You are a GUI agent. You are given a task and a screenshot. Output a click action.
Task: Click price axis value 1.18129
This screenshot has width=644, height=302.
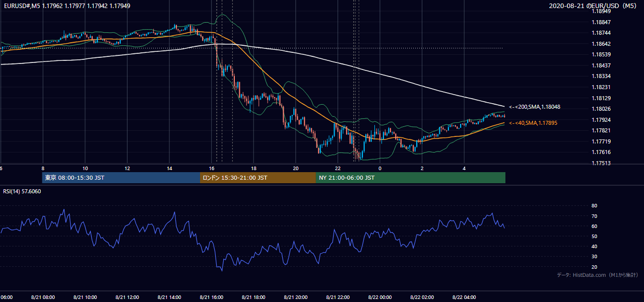click(x=601, y=98)
